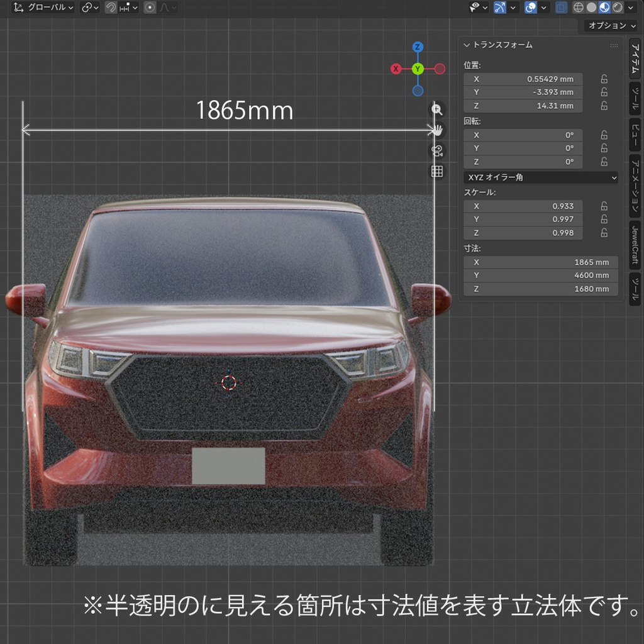
Task: Toggle the camera view button
Action: [437, 151]
